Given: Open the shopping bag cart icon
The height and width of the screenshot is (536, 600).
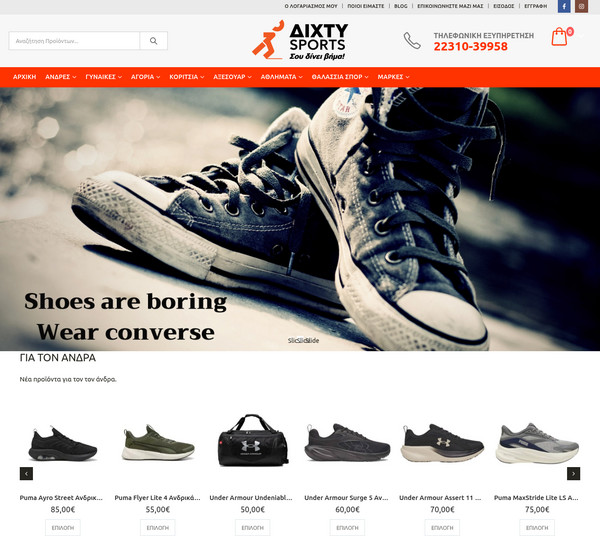Looking at the screenshot, I should pyautogui.click(x=559, y=37).
